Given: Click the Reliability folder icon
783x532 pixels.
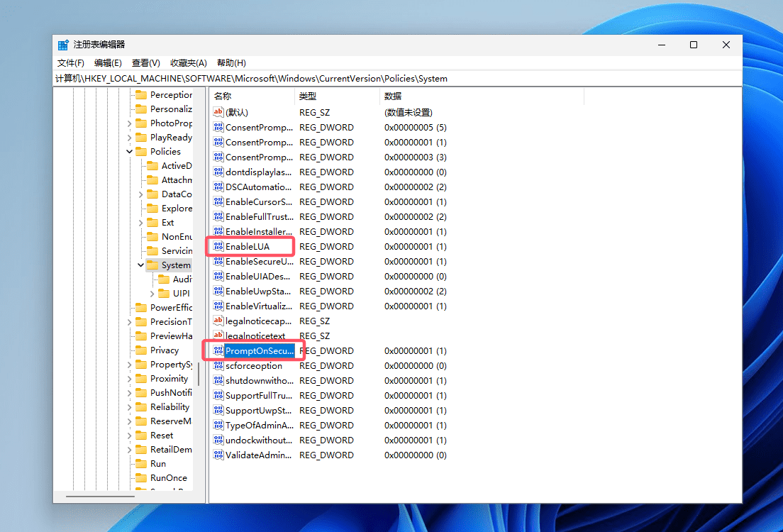Looking at the screenshot, I should coord(141,407).
